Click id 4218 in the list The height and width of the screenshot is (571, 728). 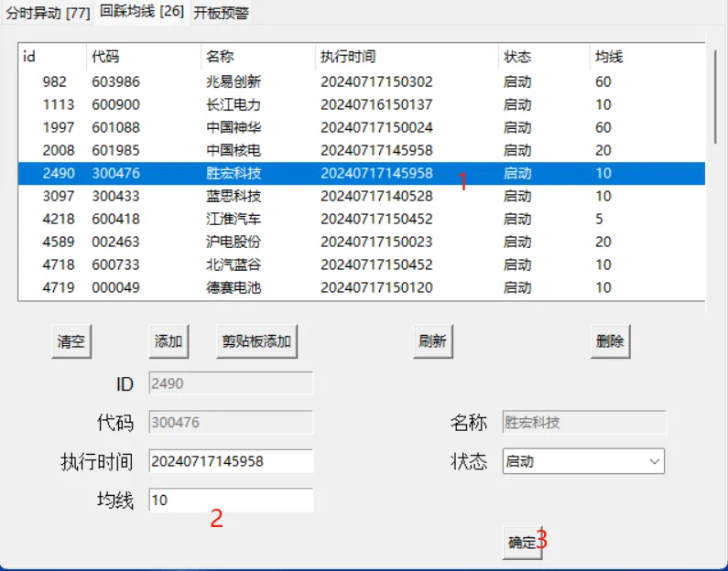[x=58, y=219]
